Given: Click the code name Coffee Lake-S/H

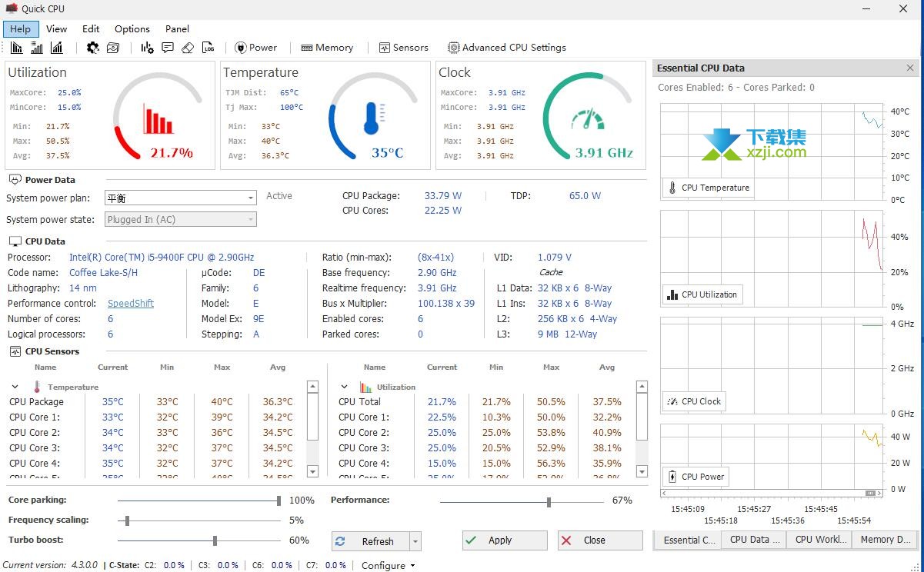Looking at the screenshot, I should click(104, 273).
